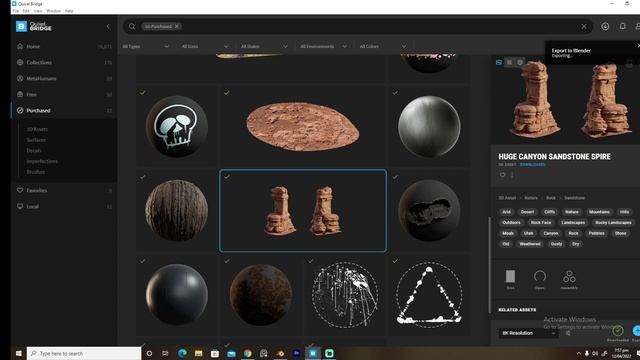Filter purchased by Imperfections
The image size is (640, 360).
42,161
